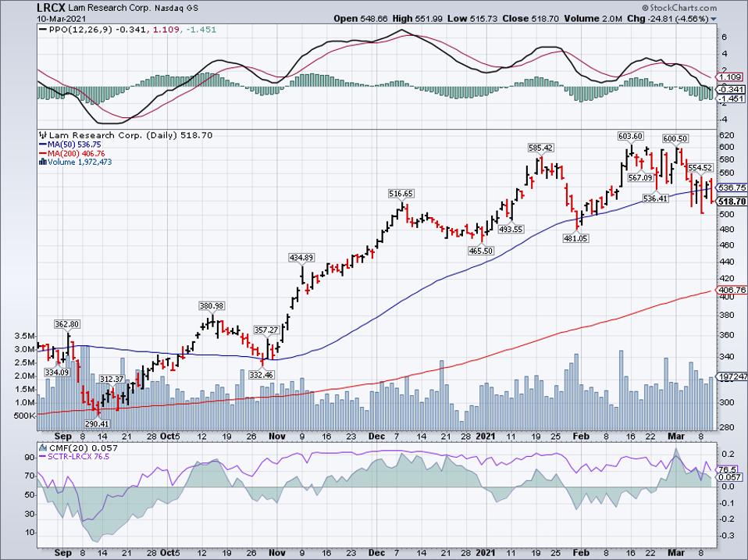This screenshot has height=560, width=748.
Task: Click the 362.80 price label
Action: pyautogui.click(x=67, y=324)
